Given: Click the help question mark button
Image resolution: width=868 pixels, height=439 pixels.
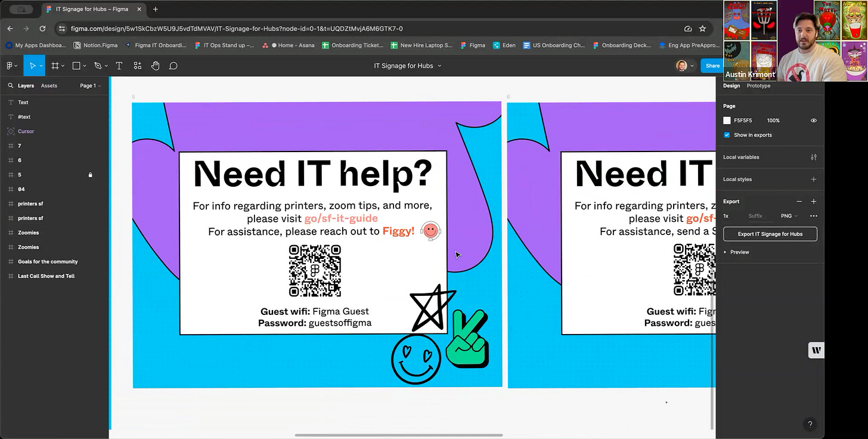Looking at the screenshot, I should click(x=810, y=425).
